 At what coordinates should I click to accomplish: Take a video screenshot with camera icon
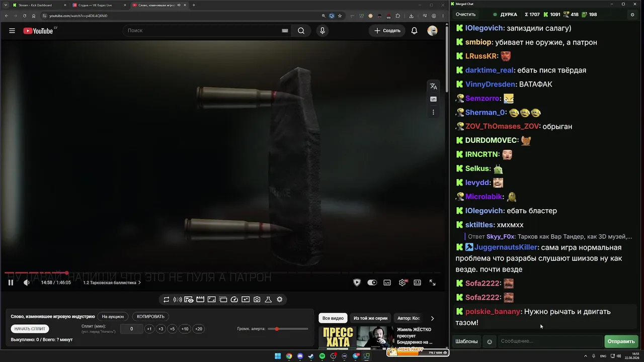[x=257, y=300]
